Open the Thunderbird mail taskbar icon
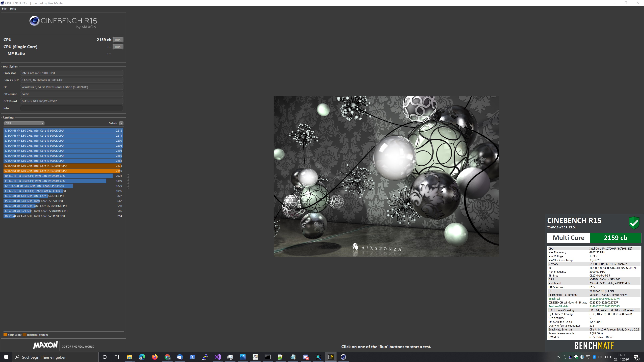The width and height of the screenshot is (644, 362). (x=180, y=357)
